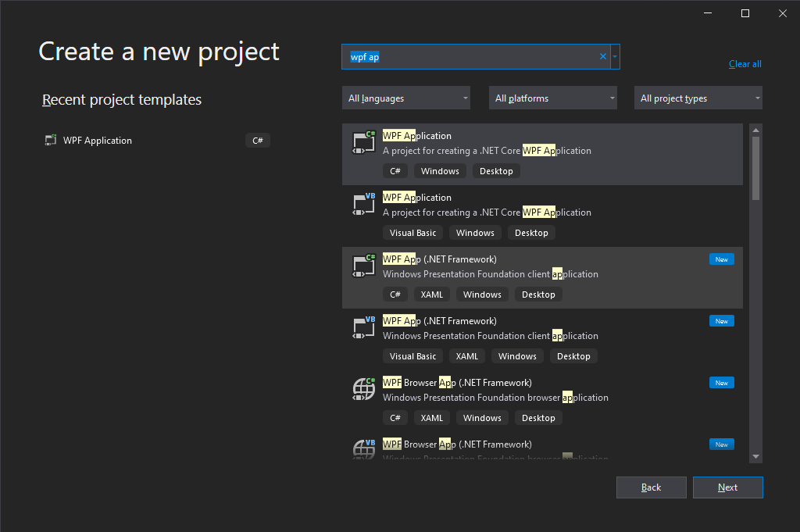Viewport: 800px width, 532px height.
Task: Expand the All platforms dropdown
Action: click(x=553, y=98)
